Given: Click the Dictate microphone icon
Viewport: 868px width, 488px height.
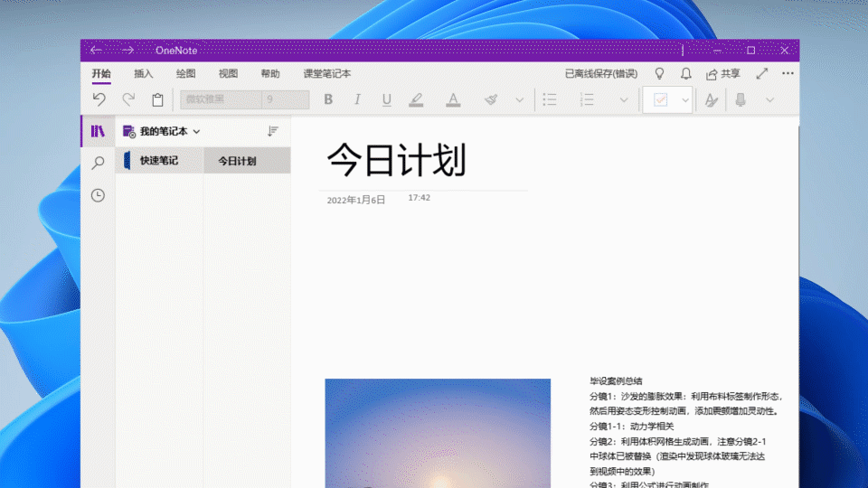Looking at the screenshot, I should click(x=741, y=99).
